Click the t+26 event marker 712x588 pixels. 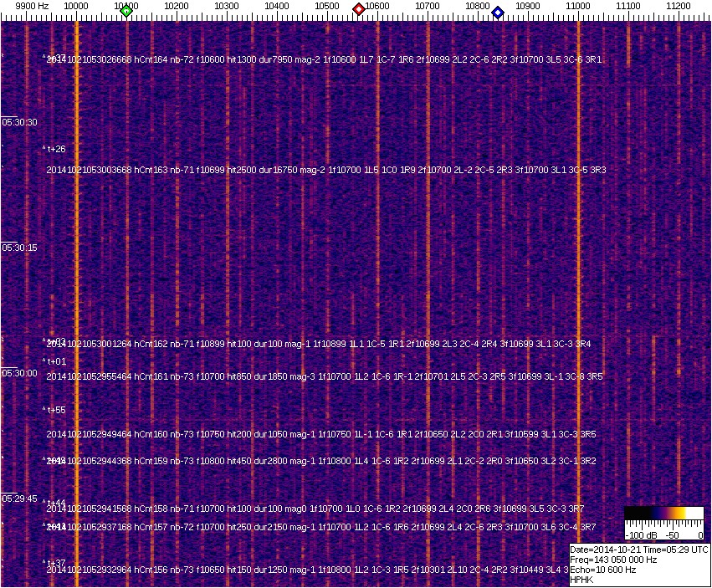(x=54, y=149)
